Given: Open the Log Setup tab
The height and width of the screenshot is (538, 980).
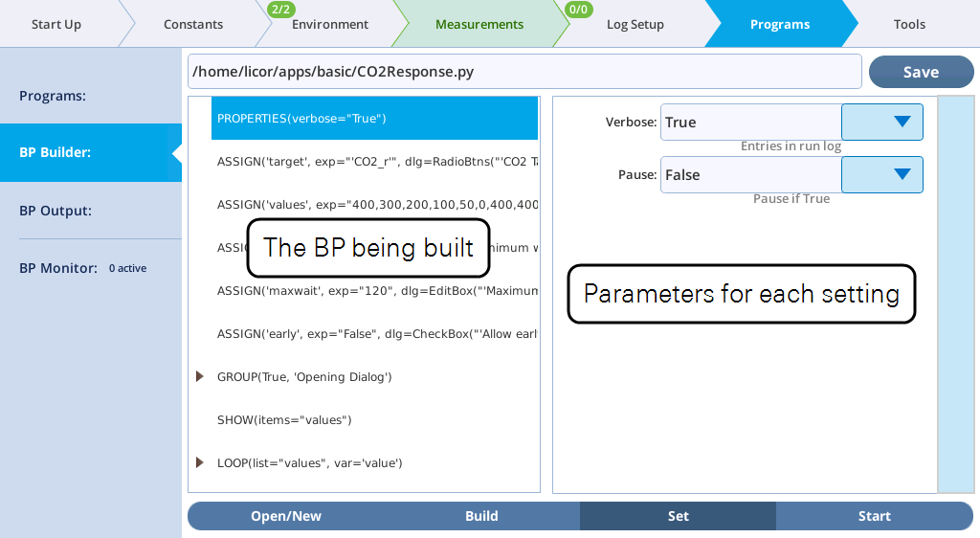Looking at the screenshot, I should (x=635, y=24).
